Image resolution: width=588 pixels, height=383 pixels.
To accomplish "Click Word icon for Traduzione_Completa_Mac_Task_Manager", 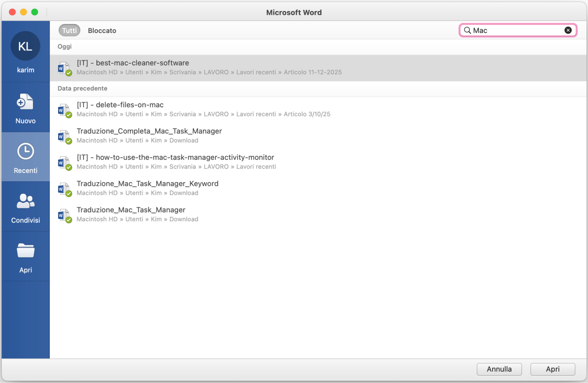I will point(65,137).
